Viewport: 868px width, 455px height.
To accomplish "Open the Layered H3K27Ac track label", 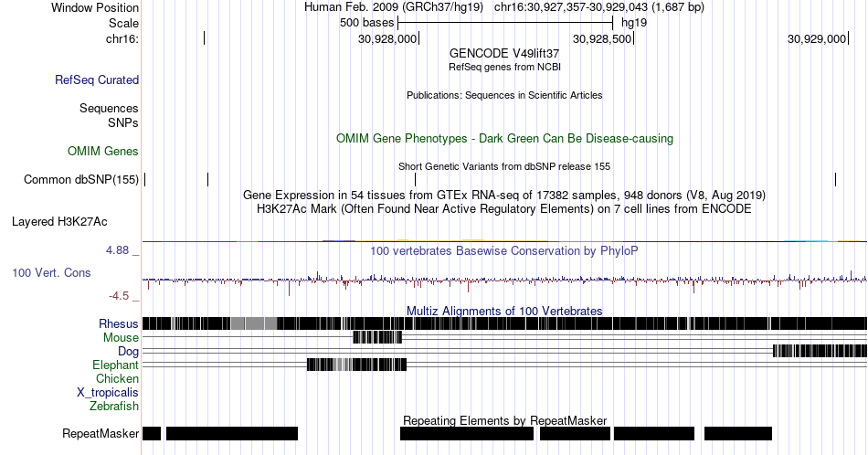I will point(59,221).
